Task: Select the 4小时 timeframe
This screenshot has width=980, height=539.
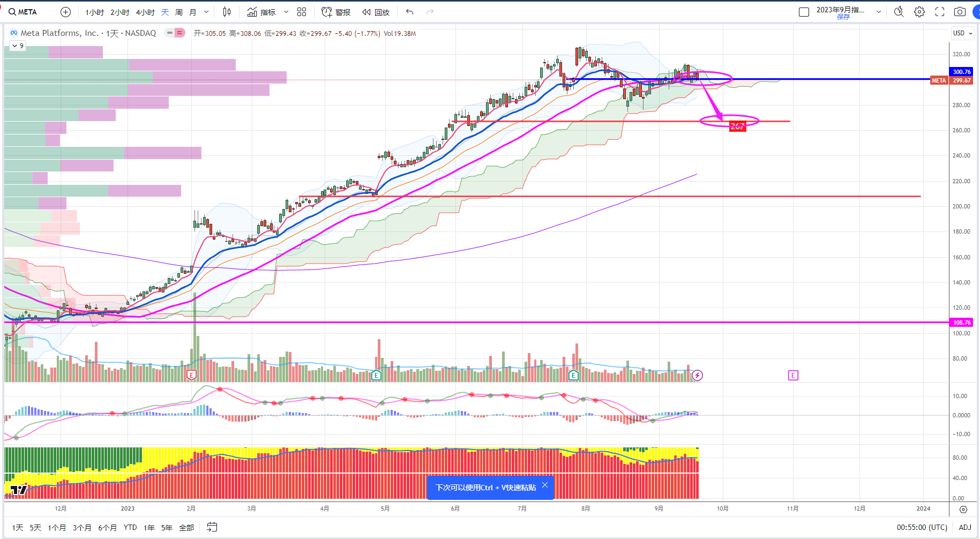Action: click(x=145, y=12)
